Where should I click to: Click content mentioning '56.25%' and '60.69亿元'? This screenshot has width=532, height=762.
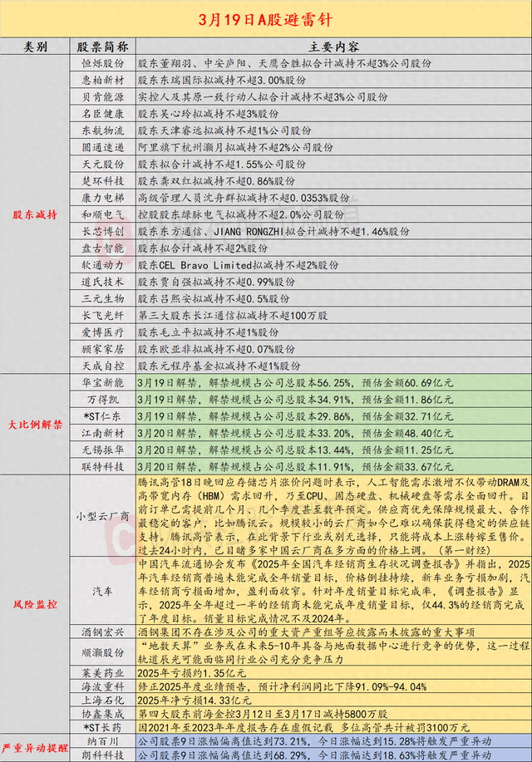pos(295,382)
